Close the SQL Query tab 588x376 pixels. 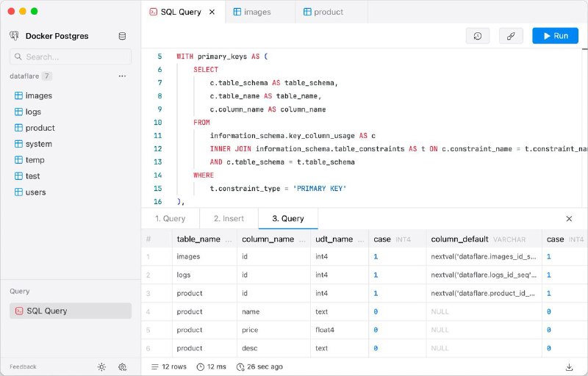tap(212, 12)
